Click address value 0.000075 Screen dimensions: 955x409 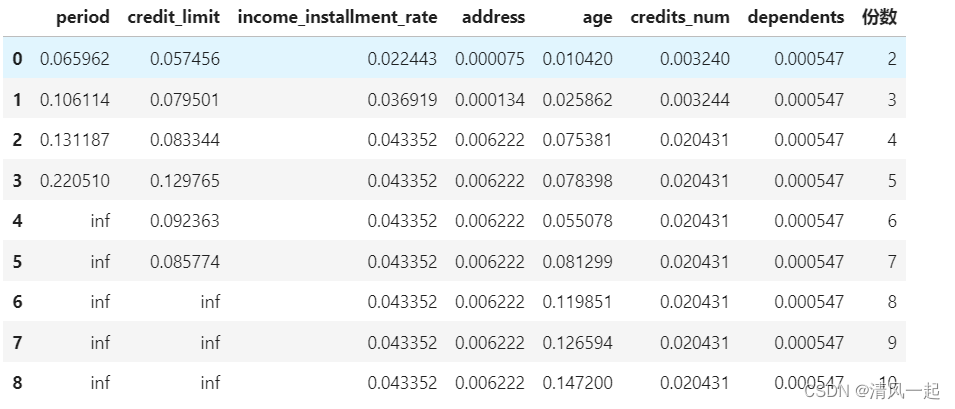490,58
